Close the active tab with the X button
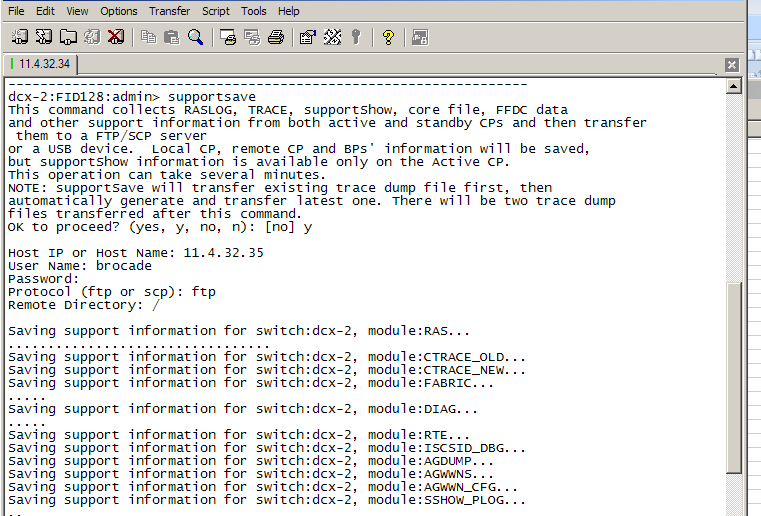This screenshot has width=761, height=516. 731,65
